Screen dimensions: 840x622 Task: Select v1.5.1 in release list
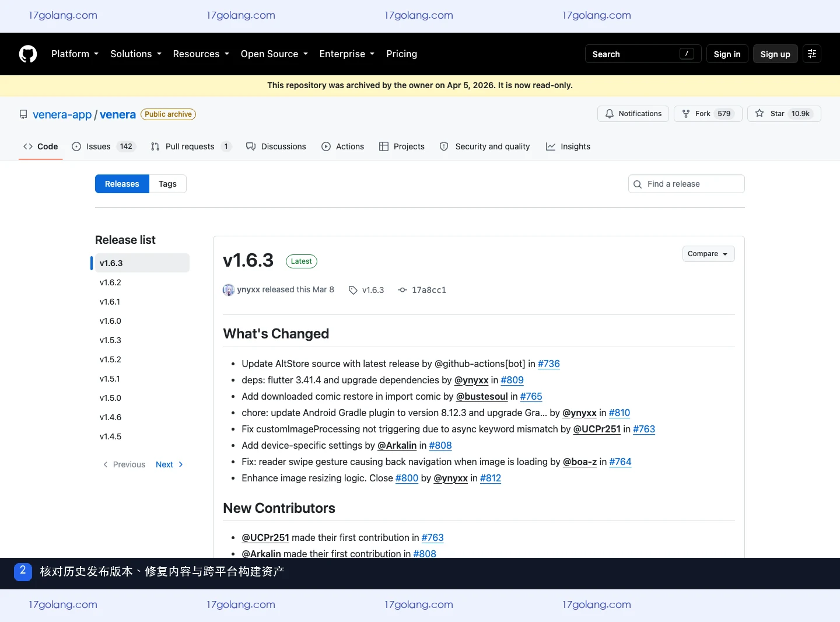[x=142, y=379]
